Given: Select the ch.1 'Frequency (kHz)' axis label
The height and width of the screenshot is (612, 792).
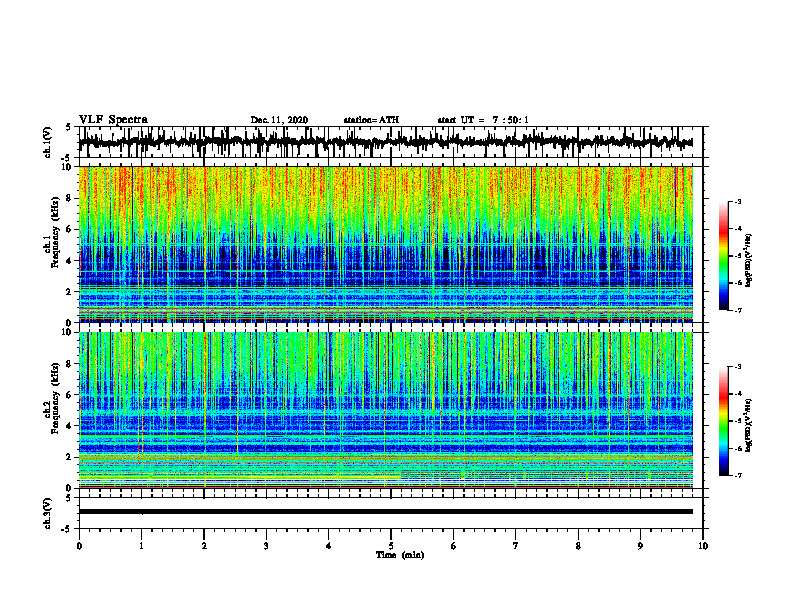Looking at the screenshot, I should pos(55,233).
